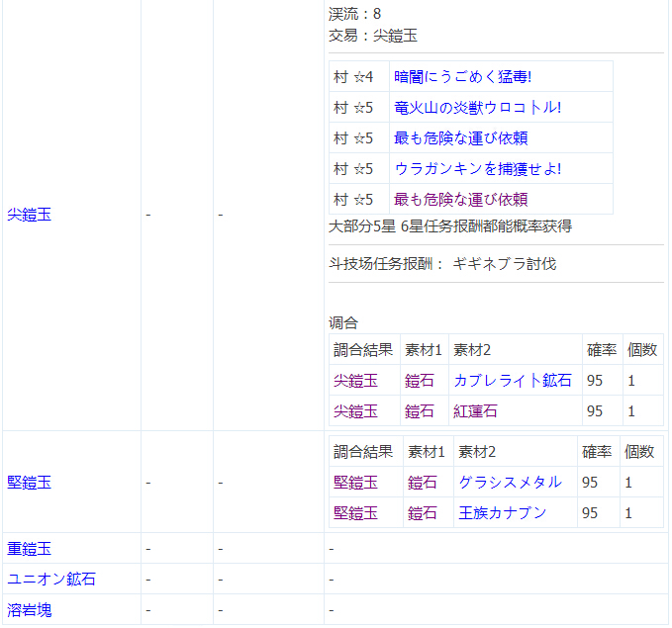Open the 堅鎧玉 item link in left column

pos(29,483)
